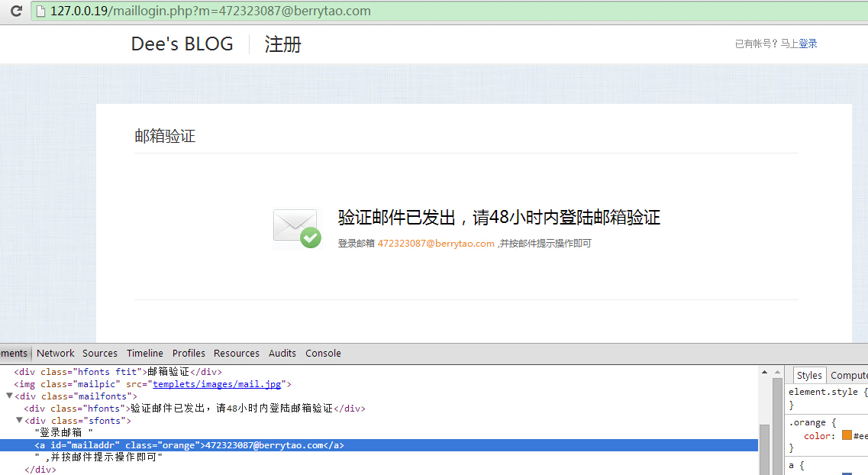
Task: Reload the current page
Action: [x=15, y=11]
